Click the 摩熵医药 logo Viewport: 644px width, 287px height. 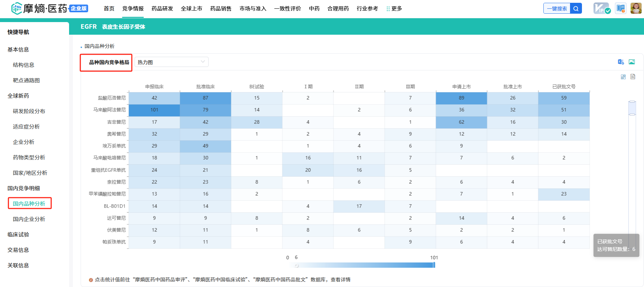pos(39,8)
